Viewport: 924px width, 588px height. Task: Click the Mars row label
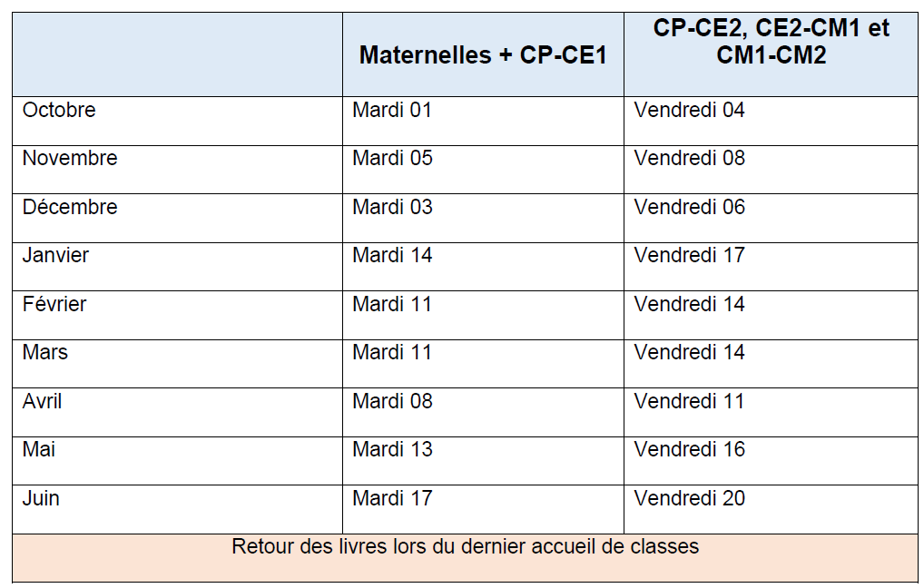[45, 353]
